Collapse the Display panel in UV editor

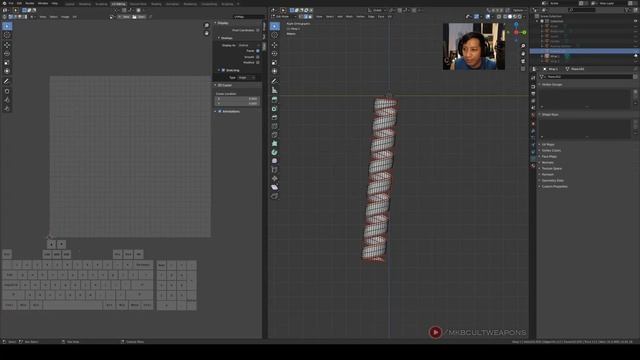coord(216,23)
